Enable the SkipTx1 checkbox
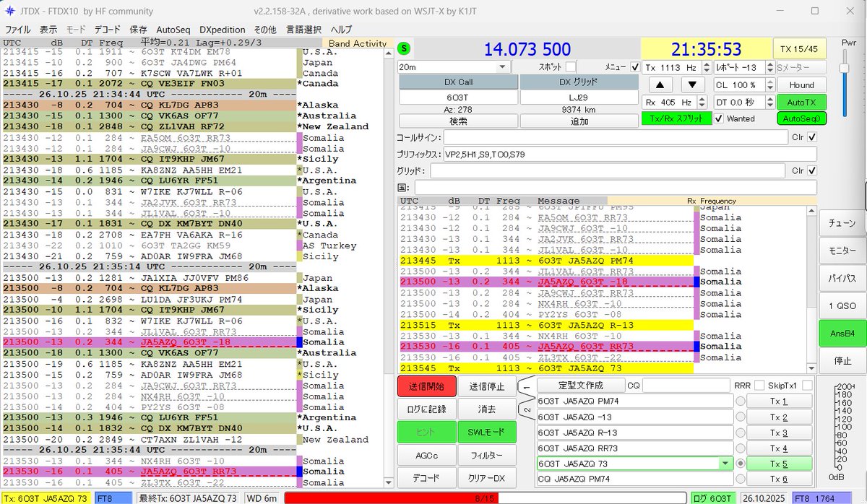Image resolution: width=867 pixels, height=504 pixels. click(806, 386)
